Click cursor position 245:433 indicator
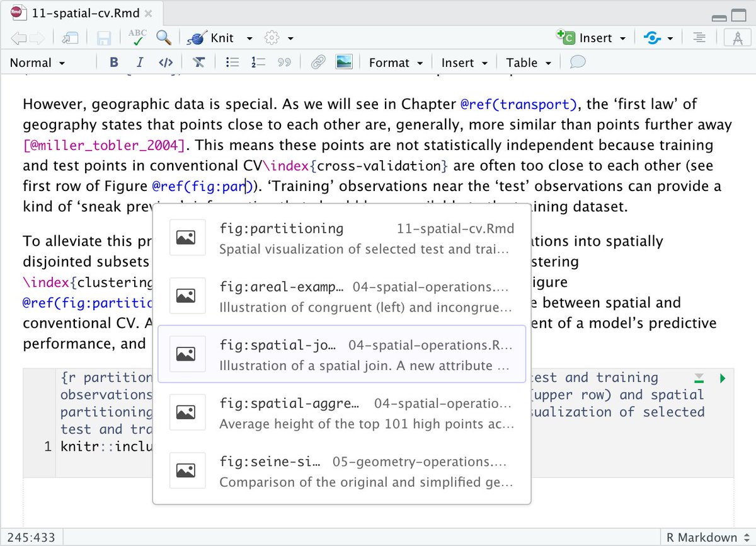Screen dimensions: 756x546 (31, 538)
